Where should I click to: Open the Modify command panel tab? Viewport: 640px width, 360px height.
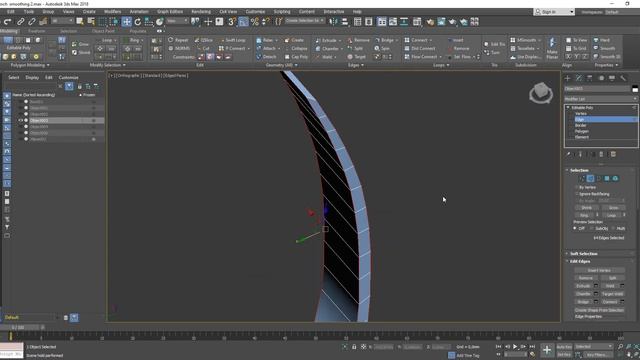[579, 78]
